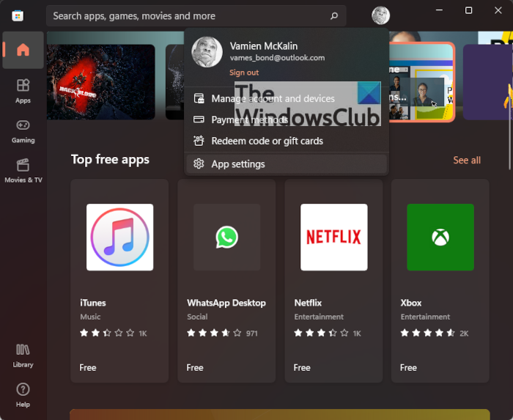The width and height of the screenshot is (513, 420).
Task: Go to the Apps section
Action: [23, 92]
